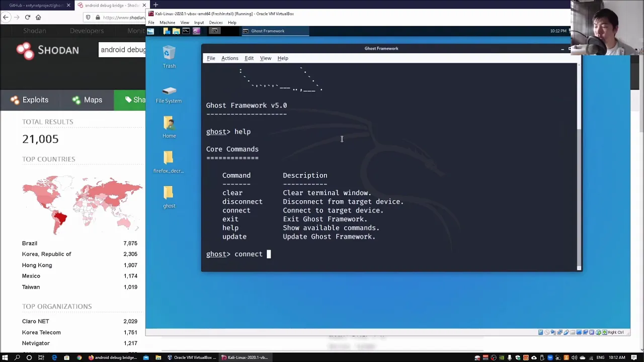Click the Shodan top nav item
644x362 pixels.
pos(35,31)
